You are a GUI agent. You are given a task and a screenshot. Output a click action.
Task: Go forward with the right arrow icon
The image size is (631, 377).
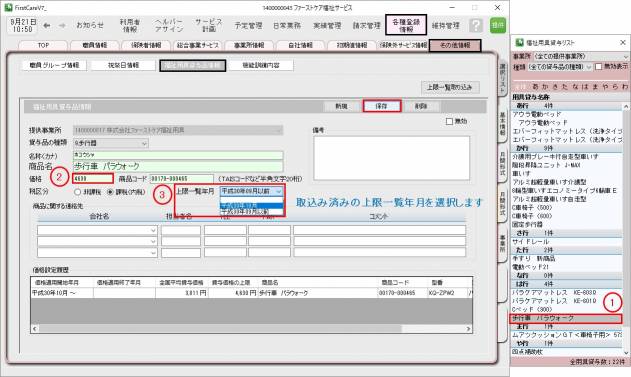tap(62, 26)
